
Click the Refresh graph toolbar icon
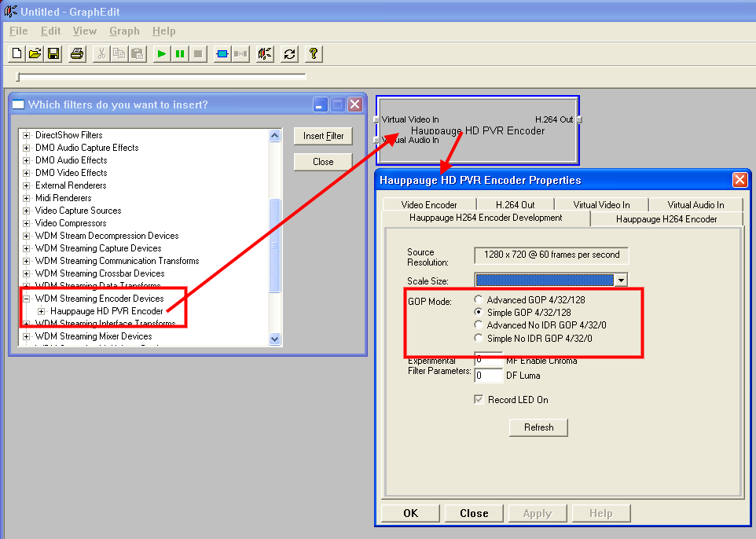point(289,53)
